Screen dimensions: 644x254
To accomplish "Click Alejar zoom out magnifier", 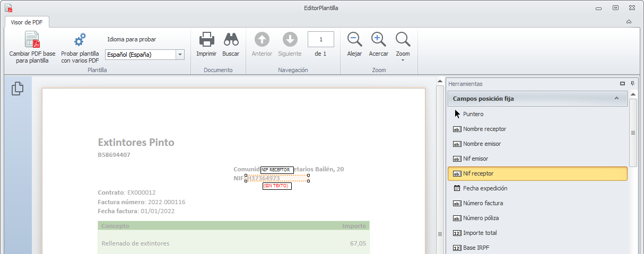I will [354, 40].
